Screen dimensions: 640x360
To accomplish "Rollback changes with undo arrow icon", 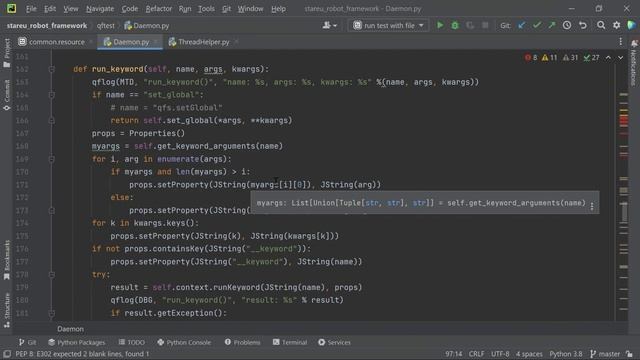I will pyautogui.click(x=583, y=25).
